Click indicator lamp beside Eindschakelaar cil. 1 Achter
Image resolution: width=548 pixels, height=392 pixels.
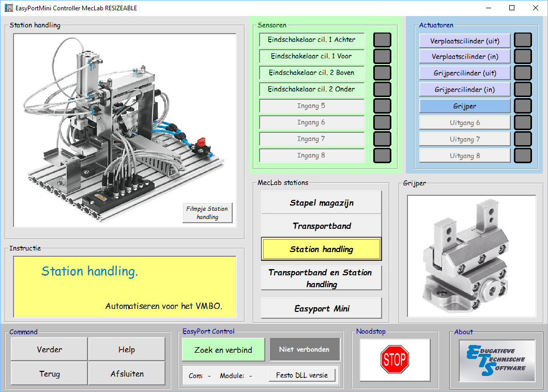click(382, 40)
